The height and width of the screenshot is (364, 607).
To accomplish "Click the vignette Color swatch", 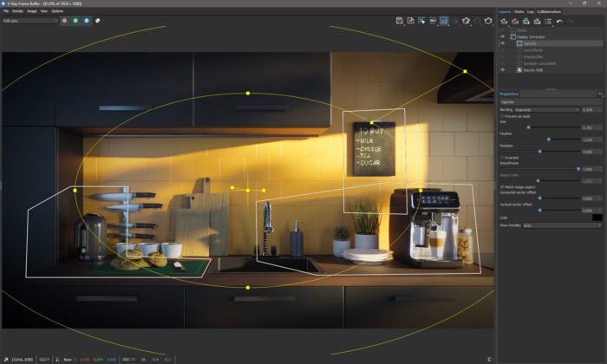I will tap(597, 218).
